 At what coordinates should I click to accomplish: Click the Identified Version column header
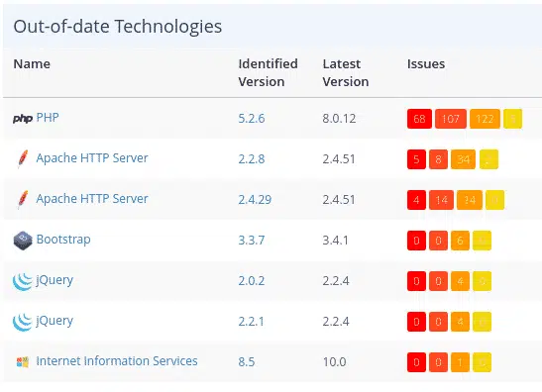coord(268,73)
